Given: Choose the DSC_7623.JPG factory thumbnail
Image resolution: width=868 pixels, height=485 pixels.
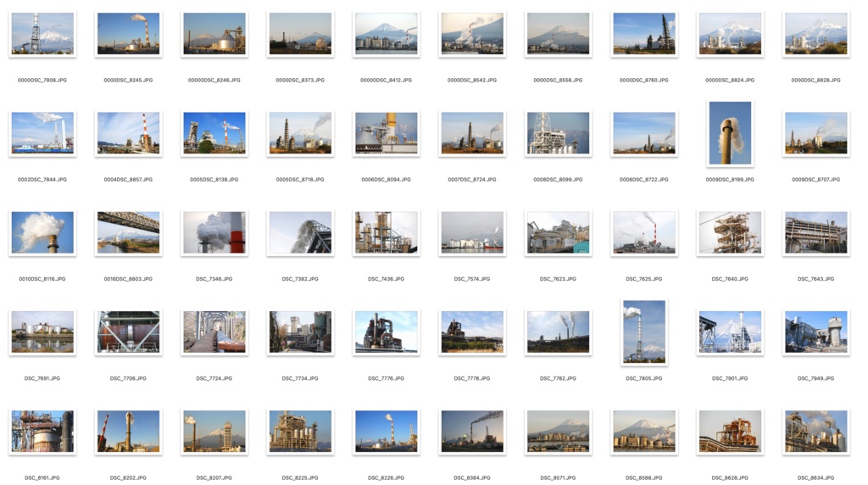Looking at the screenshot, I should tap(558, 232).
